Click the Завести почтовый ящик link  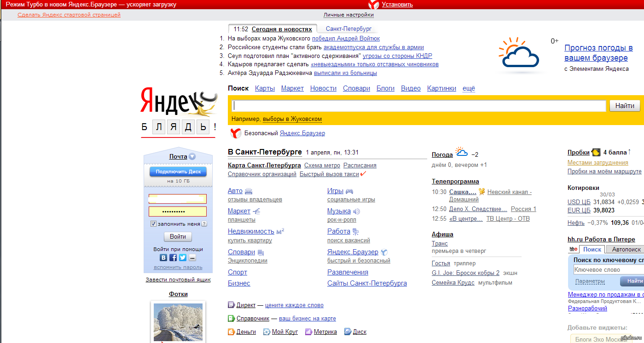point(178,280)
